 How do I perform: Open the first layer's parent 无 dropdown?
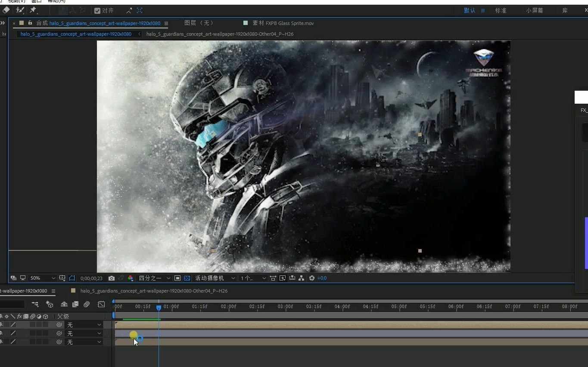click(84, 325)
